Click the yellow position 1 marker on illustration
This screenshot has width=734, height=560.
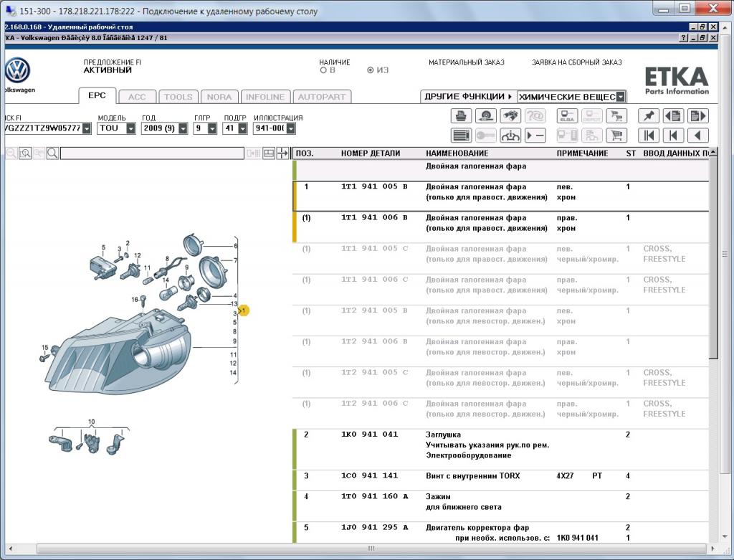tap(244, 310)
